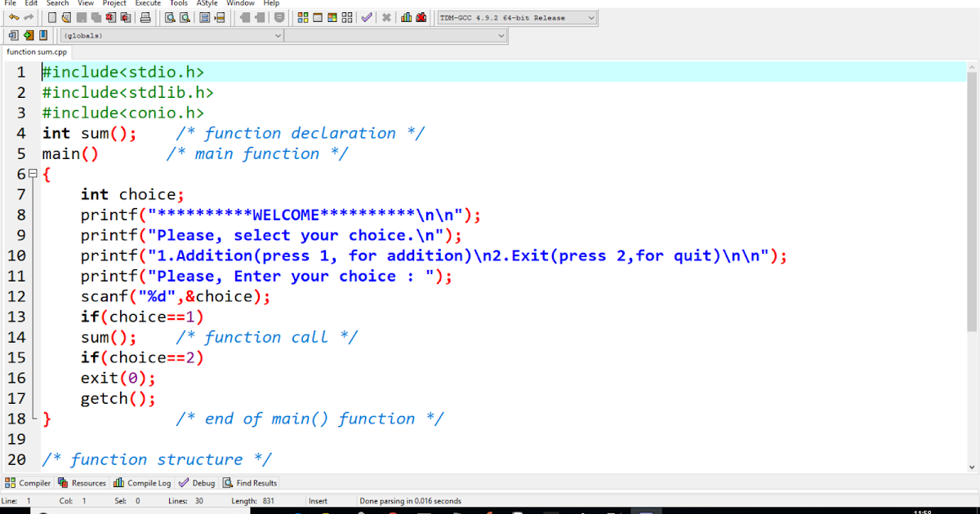Open the Execute menu
The image size is (980, 514).
149,3
